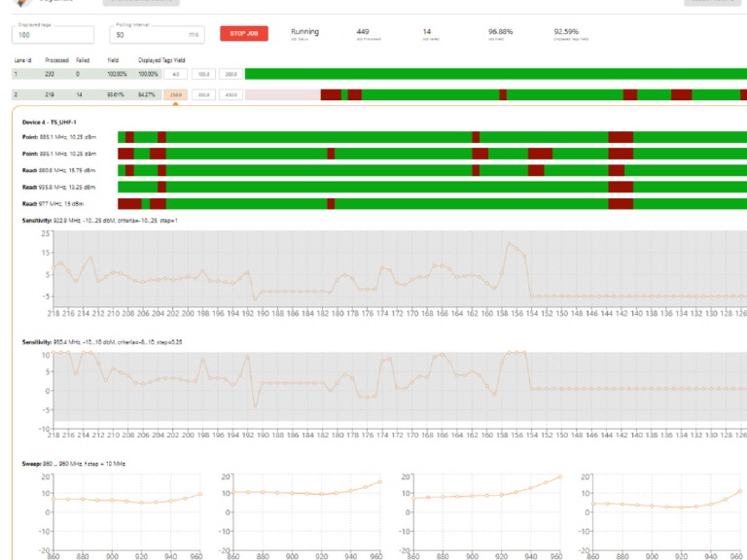Expand the 450.0 device box in lane 2
This screenshot has height=560, width=747.
(x=231, y=94)
